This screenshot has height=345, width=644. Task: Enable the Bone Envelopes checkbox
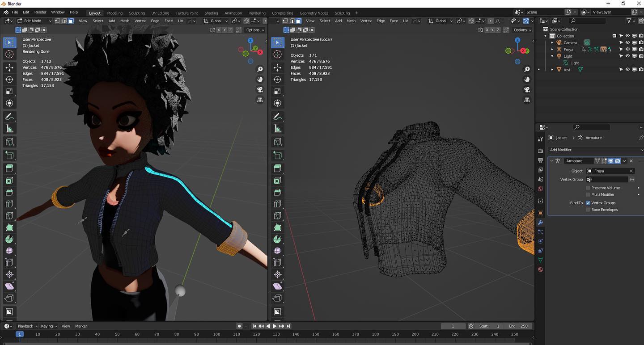588,210
